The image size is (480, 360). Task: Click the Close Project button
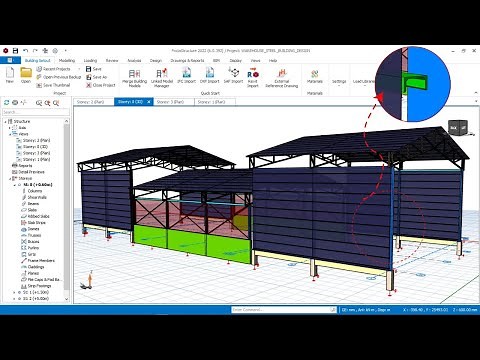pyautogui.click(x=101, y=85)
